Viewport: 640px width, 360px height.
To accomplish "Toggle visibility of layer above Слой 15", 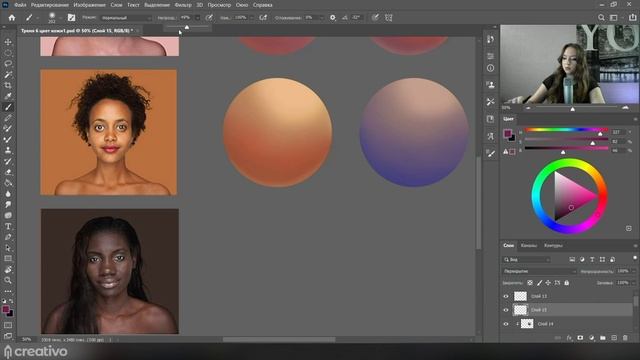I will click(506, 296).
